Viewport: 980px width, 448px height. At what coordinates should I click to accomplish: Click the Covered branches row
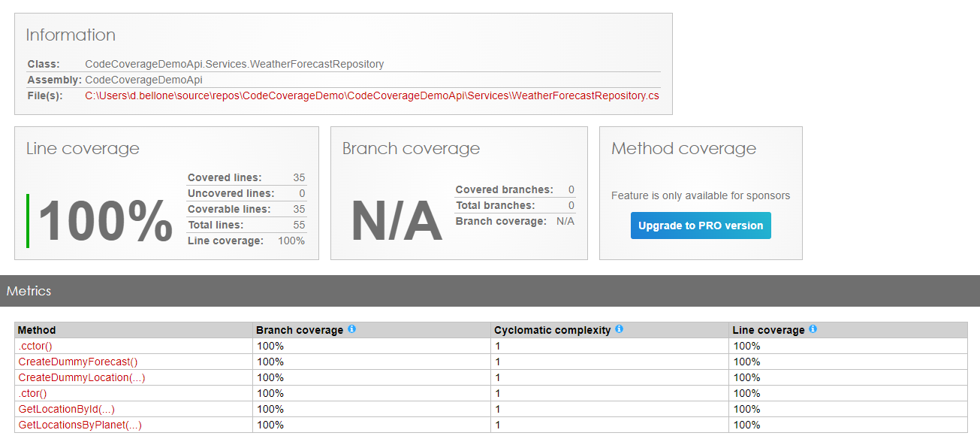(515, 190)
